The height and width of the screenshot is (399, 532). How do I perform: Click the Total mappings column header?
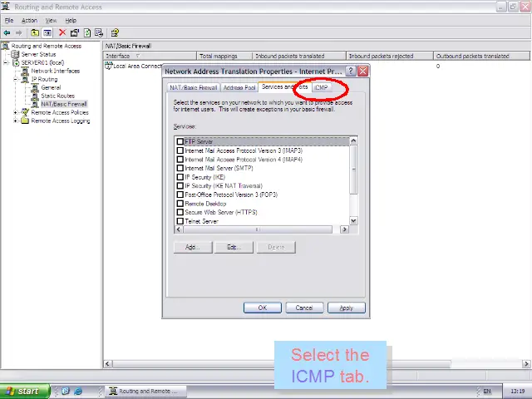pyautogui.click(x=224, y=56)
